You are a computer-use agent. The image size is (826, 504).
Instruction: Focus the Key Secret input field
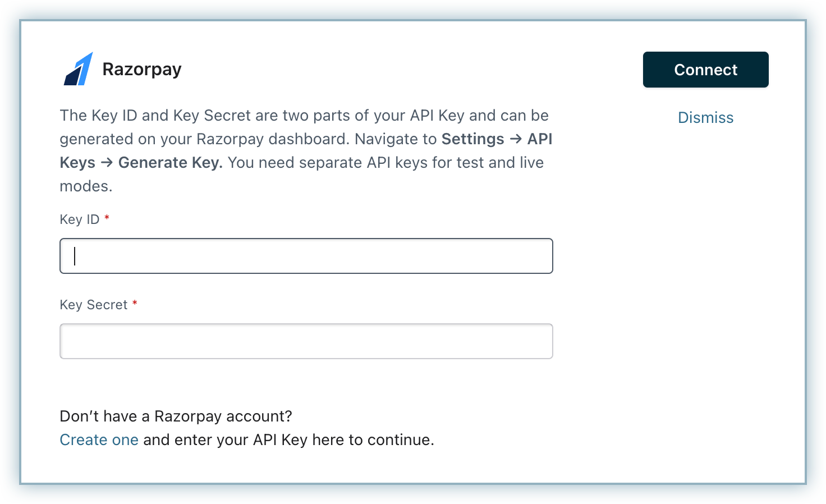[306, 341]
